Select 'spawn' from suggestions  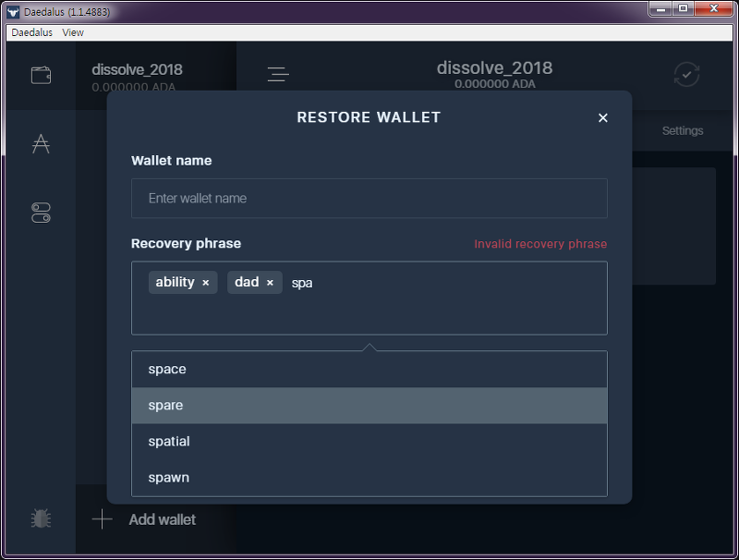(369, 478)
